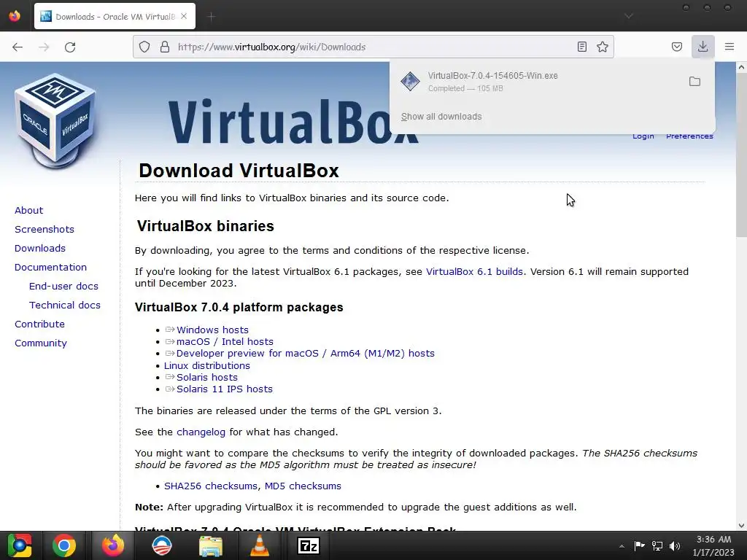Screen dimensions: 747x560
Task: Open File Explorer folder icon in taskbar
Action: tap(211, 545)
